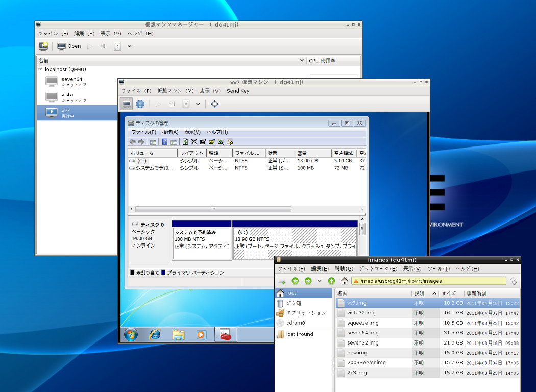536x392 pixels.
Task: Open 仮想マシン (M) menu in vv7 window
Action: click(176, 91)
